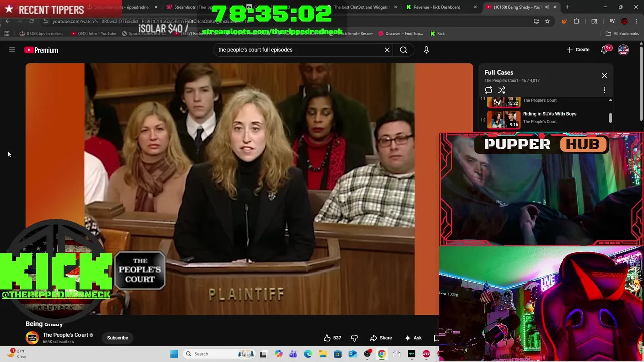The height and width of the screenshot is (362, 644).
Task: Share the video
Action: (381, 338)
